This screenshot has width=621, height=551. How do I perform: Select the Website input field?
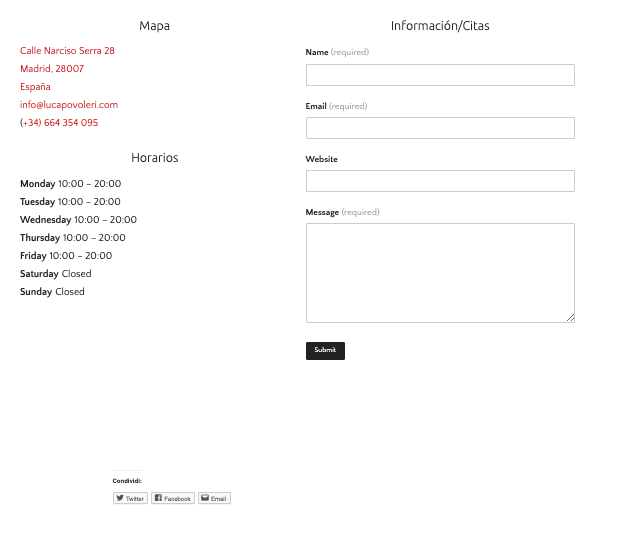(440, 181)
